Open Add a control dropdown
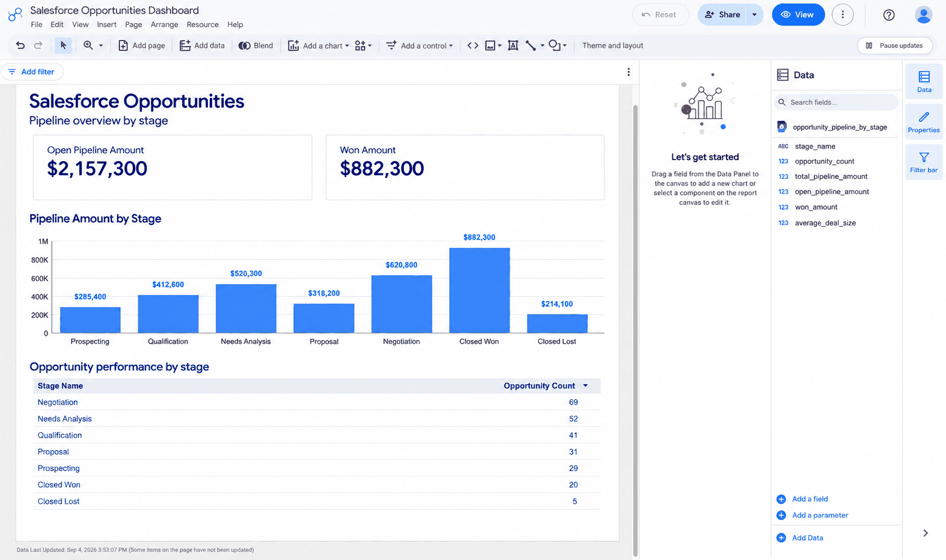946x560 pixels. 419,45
